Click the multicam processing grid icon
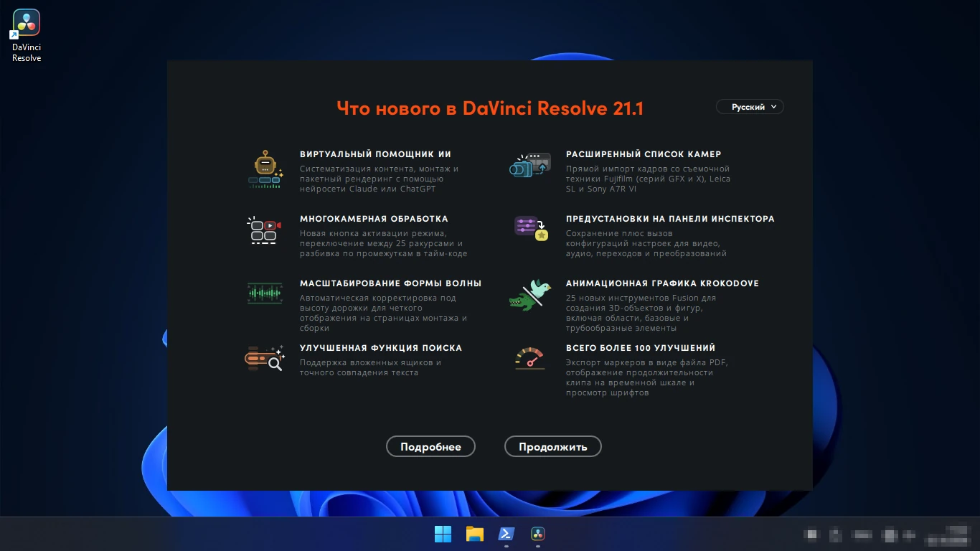 click(x=263, y=230)
